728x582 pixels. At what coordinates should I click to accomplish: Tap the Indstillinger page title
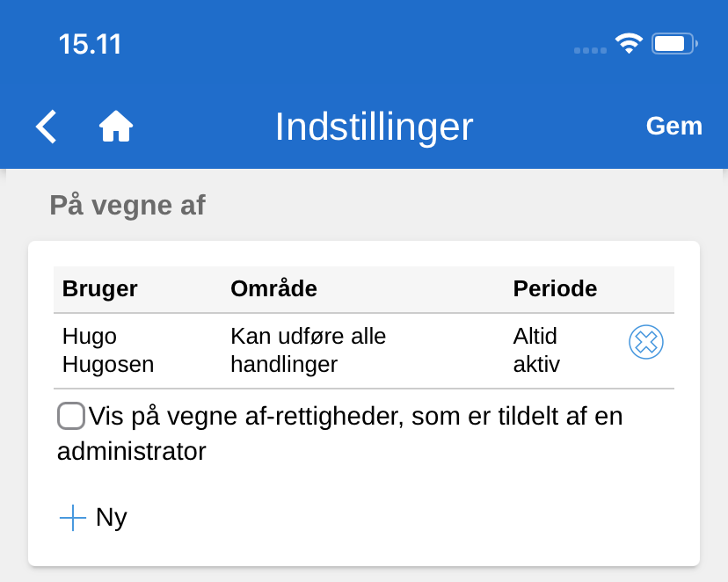point(374,127)
